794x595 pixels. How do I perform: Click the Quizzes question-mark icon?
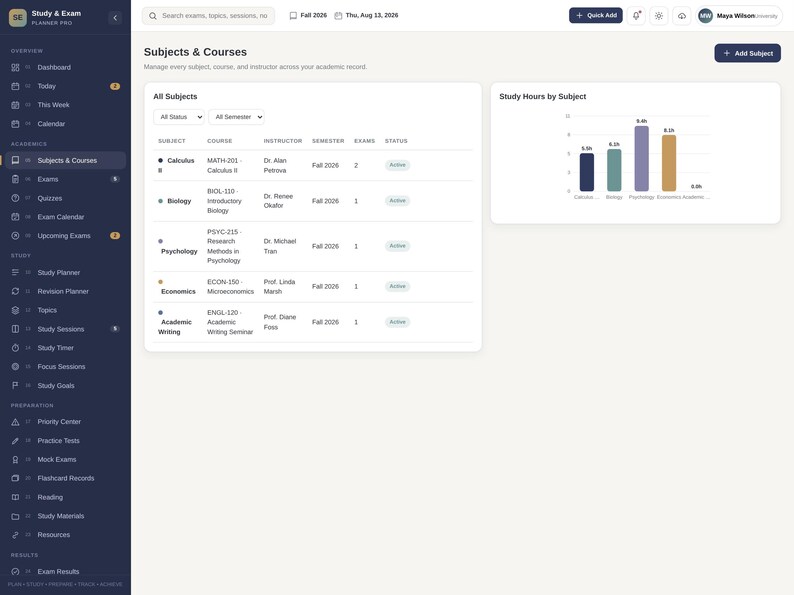(15, 198)
